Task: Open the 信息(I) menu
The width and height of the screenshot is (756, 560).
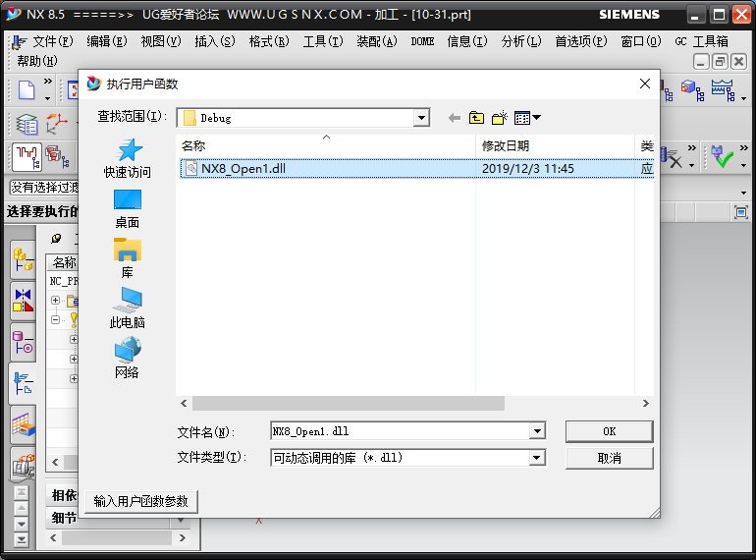Action: click(x=467, y=41)
